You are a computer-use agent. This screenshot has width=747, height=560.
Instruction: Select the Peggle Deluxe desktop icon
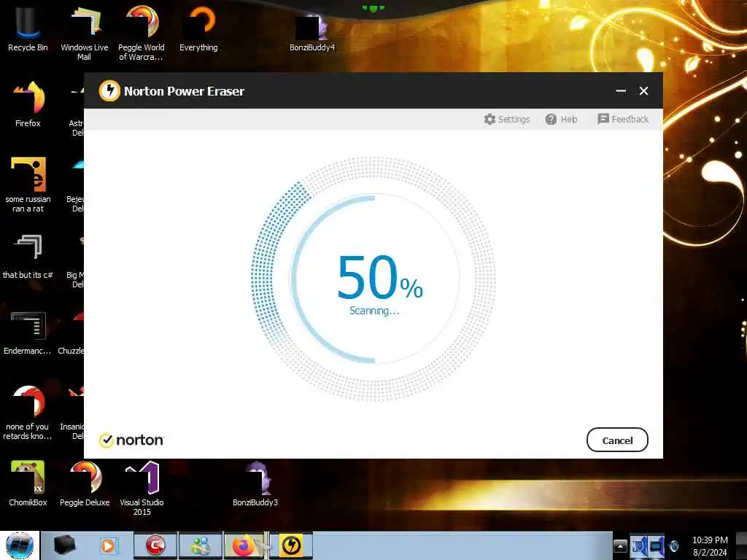click(85, 483)
